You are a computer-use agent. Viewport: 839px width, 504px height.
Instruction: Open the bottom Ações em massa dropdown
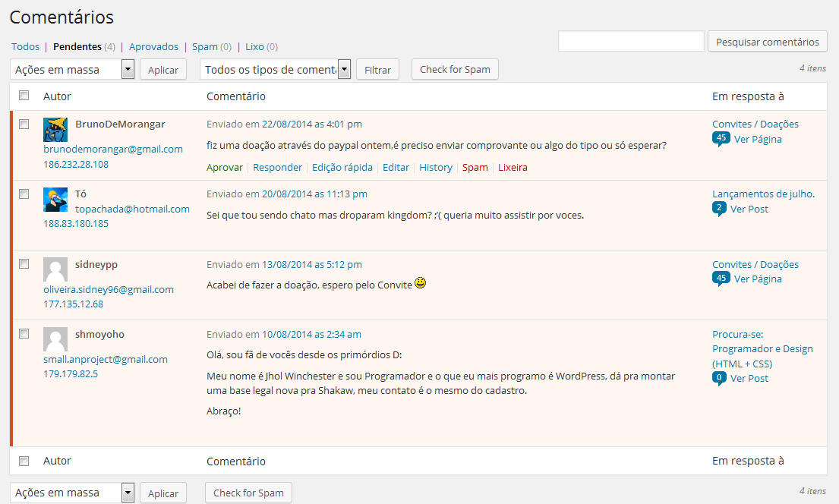coord(72,493)
